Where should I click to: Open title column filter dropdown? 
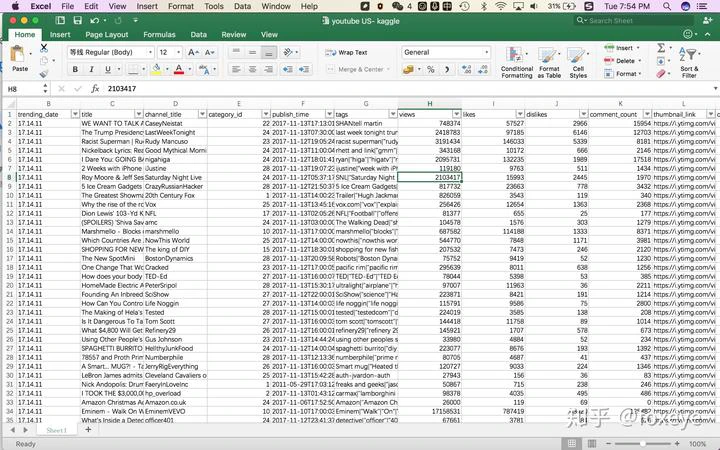click(139, 114)
